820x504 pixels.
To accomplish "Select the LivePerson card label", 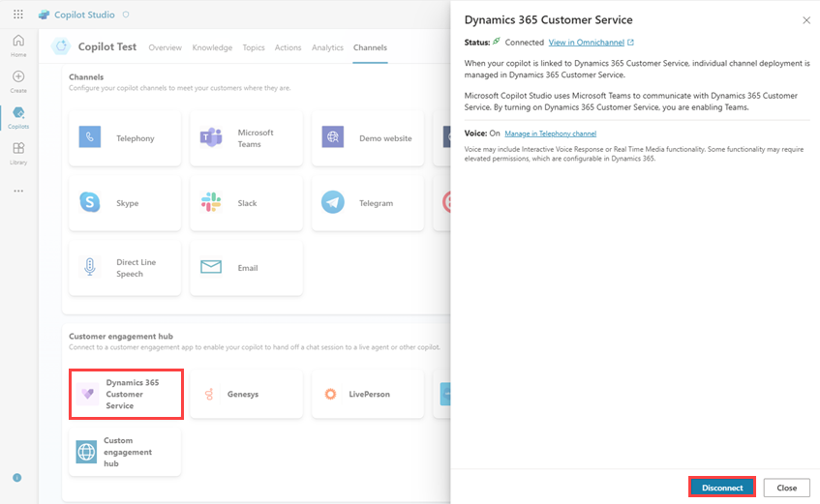I will pos(369,395).
